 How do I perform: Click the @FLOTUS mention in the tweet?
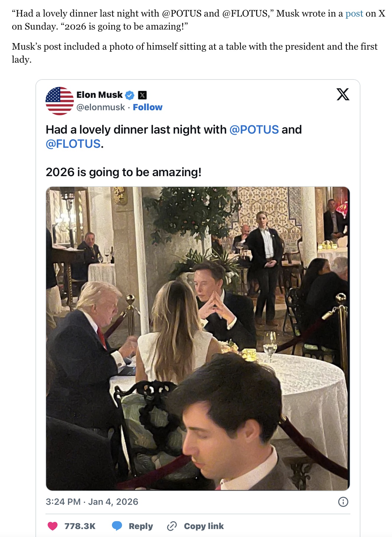(x=73, y=144)
